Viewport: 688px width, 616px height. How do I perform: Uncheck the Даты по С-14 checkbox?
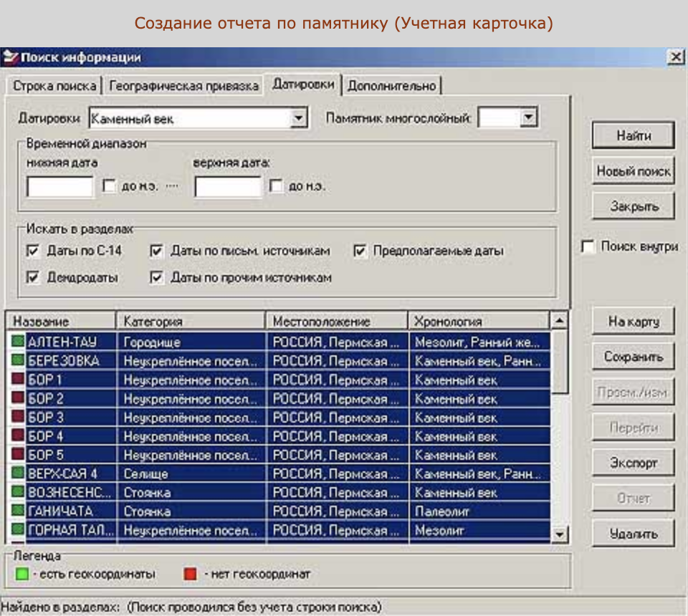pyautogui.click(x=32, y=251)
